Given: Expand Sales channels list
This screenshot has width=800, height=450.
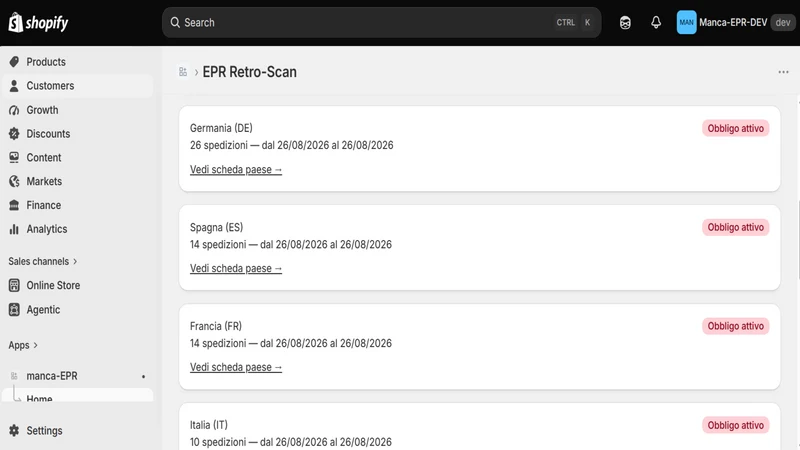Looking at the screenshot, I should (x=42, y=261).
